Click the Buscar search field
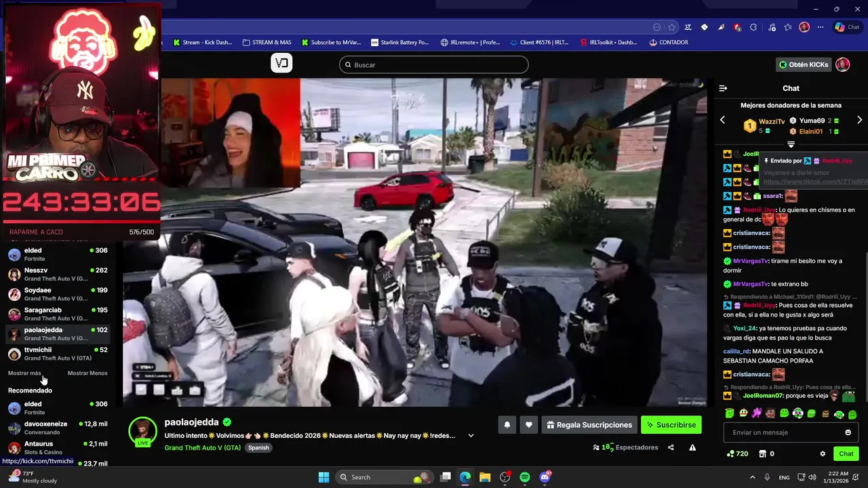The image size is (868, 488). click(434, 64)
